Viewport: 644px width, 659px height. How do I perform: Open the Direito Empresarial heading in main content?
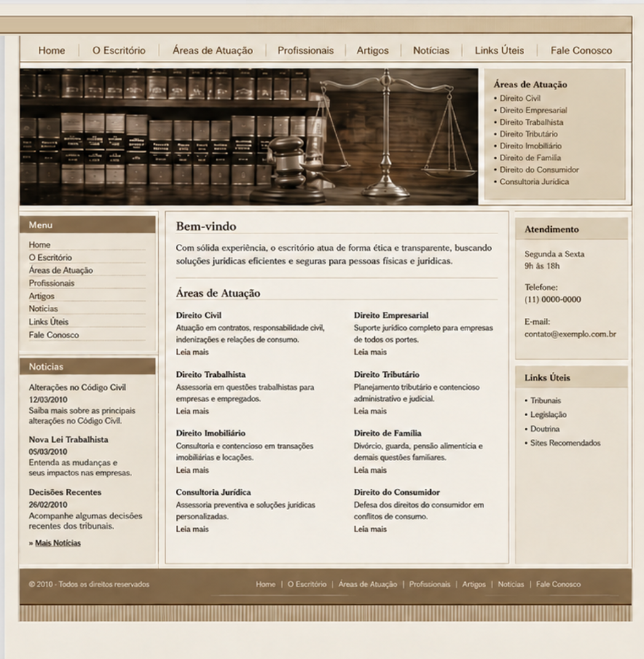(391, 315)
